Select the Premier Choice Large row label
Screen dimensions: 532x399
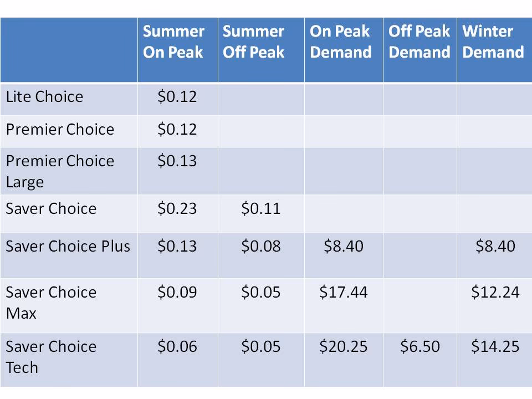[x=60, y=171]
